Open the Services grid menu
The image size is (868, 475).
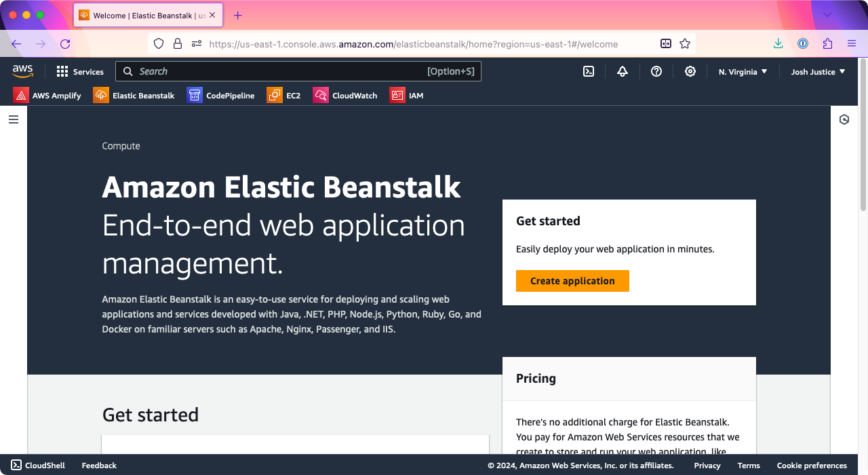[80, 71]
